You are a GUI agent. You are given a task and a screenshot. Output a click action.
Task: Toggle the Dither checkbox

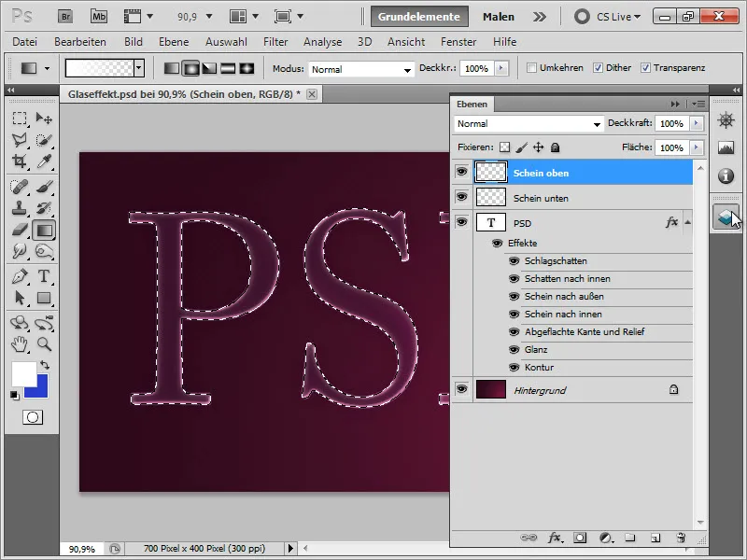tap(598, 68)
